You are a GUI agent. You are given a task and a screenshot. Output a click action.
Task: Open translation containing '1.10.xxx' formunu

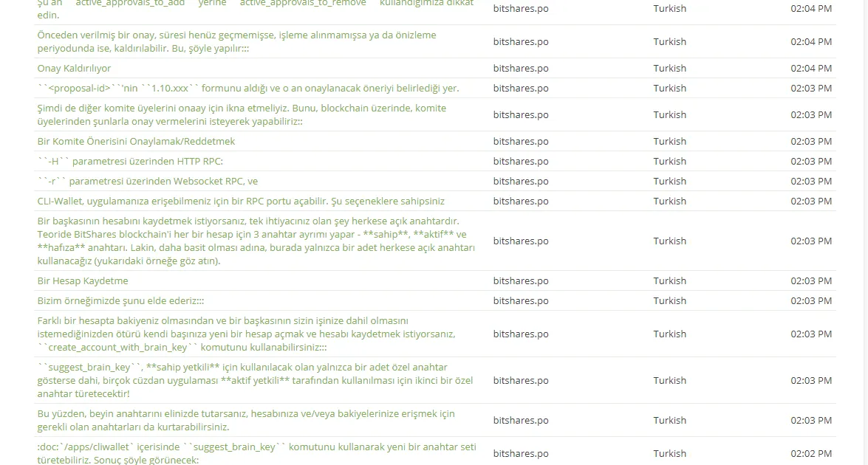248,88
